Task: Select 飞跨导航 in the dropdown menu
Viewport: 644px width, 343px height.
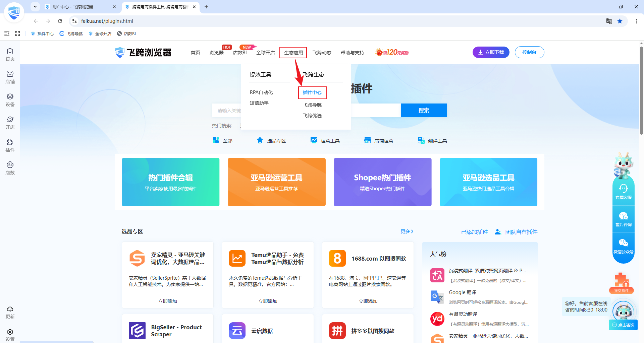Action: [312, 105]
